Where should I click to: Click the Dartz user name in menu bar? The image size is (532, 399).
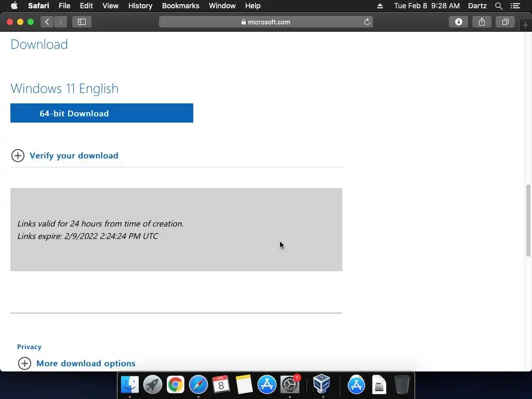tap(477, 6)
